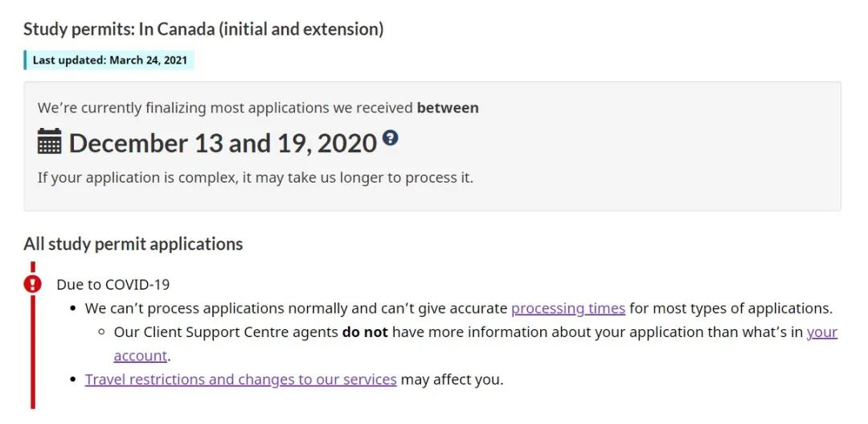Click the bold 'do not' text
868x424 pixels.
[x=365, y=332]
